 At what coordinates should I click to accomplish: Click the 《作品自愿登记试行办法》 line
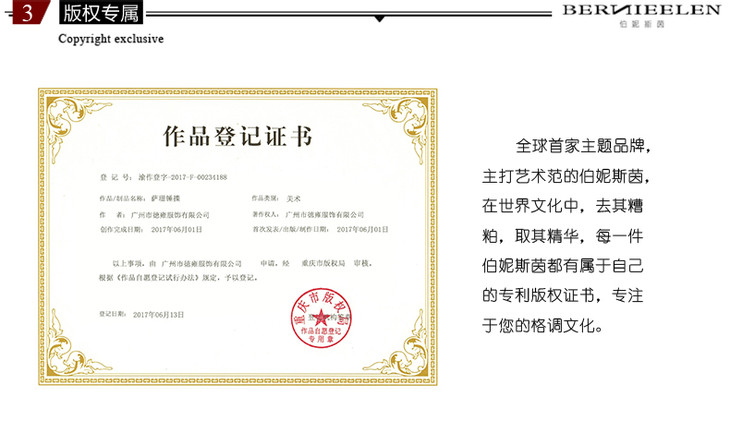[178, 278]
